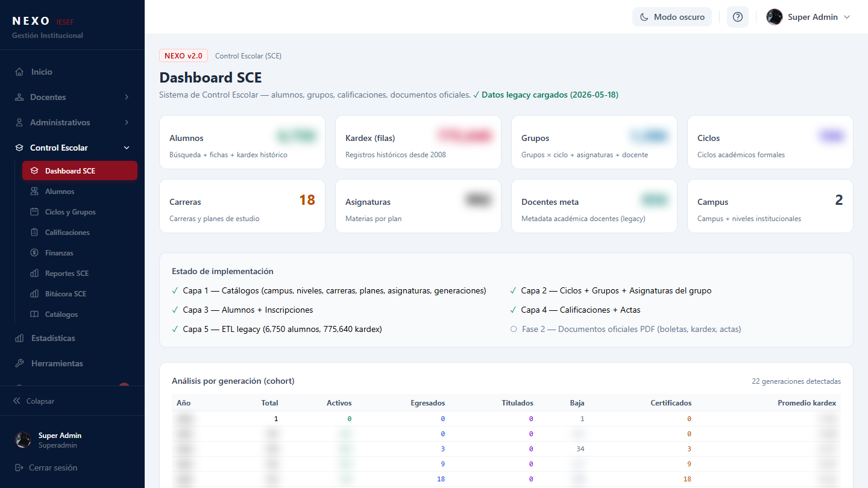
Task: Click the Inicio home icon
Action: [19, 72]
